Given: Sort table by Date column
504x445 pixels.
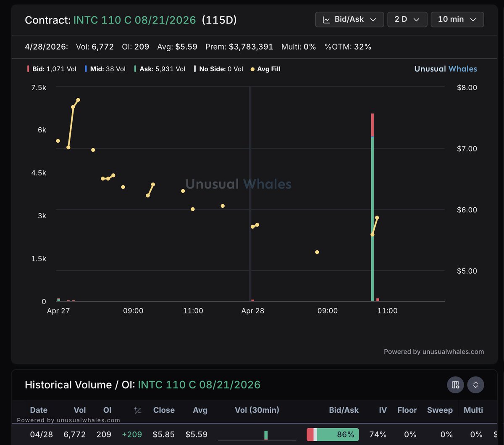Looking at the screenshot, I should point(39,410).
